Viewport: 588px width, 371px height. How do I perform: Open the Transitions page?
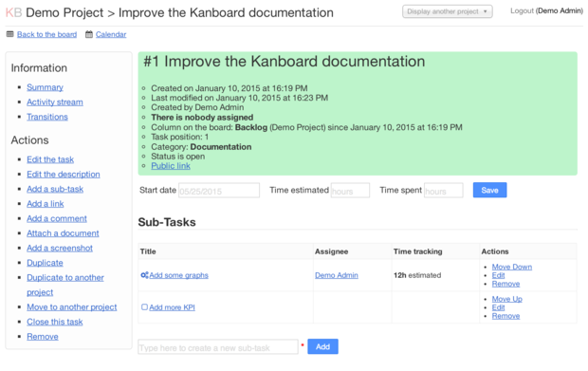pos(47,117)
